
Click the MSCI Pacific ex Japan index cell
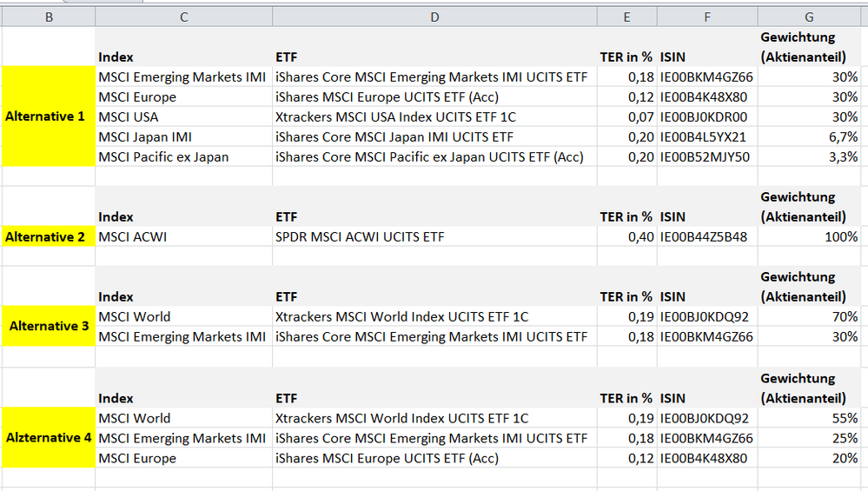183,156
